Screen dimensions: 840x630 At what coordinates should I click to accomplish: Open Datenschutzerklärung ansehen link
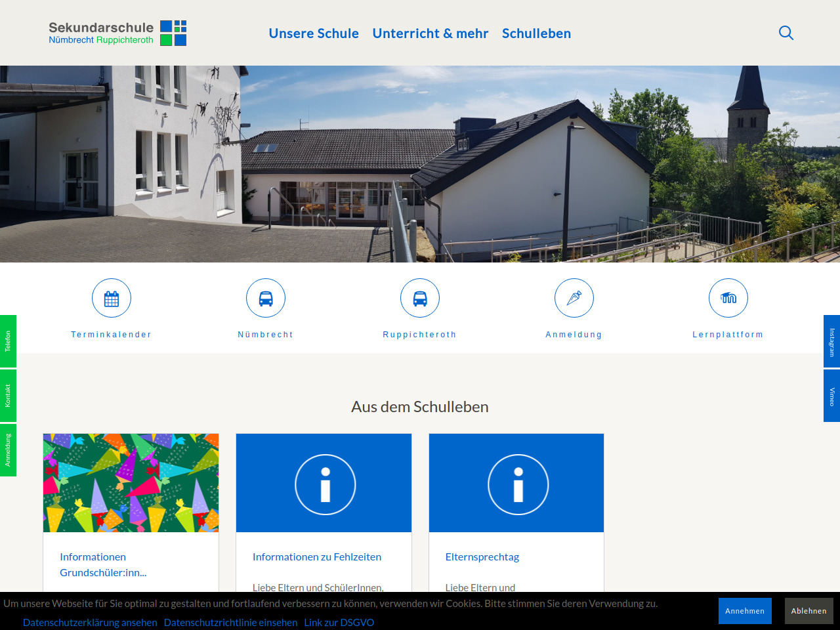pos(90,622)
